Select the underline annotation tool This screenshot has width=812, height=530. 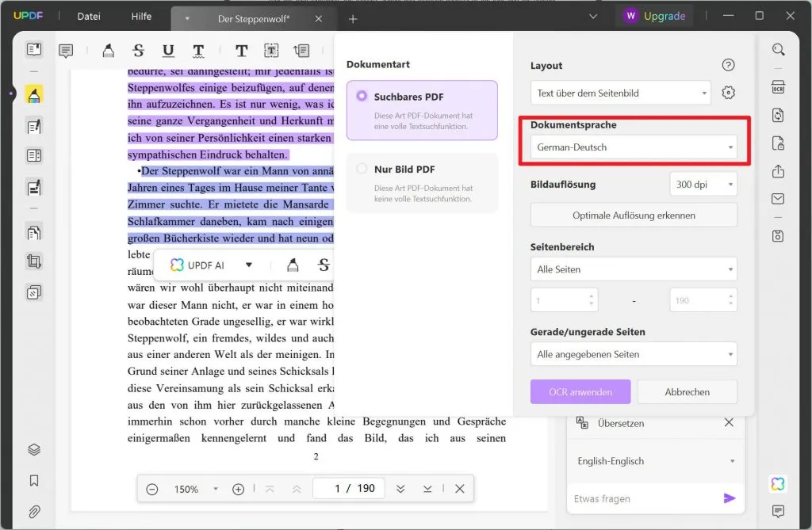[x=167, y=50]
